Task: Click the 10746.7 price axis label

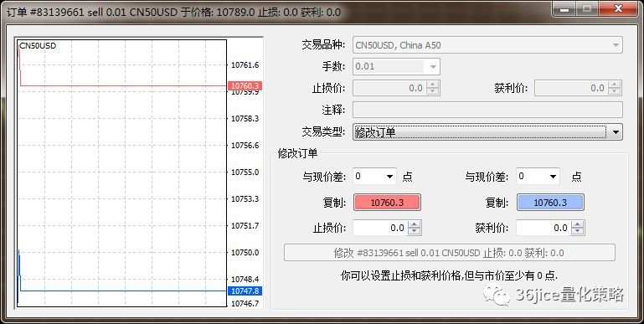Action: coord(245,303)
